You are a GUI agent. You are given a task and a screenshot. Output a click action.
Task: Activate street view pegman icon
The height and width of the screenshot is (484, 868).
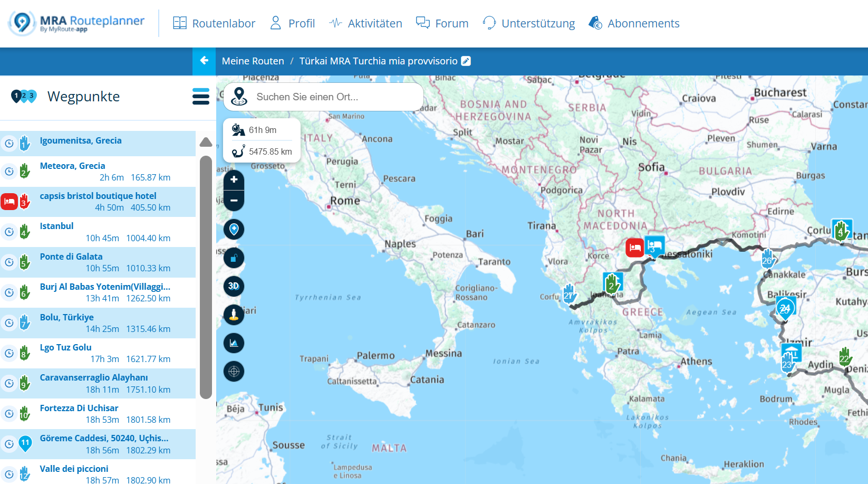[234, 315]
